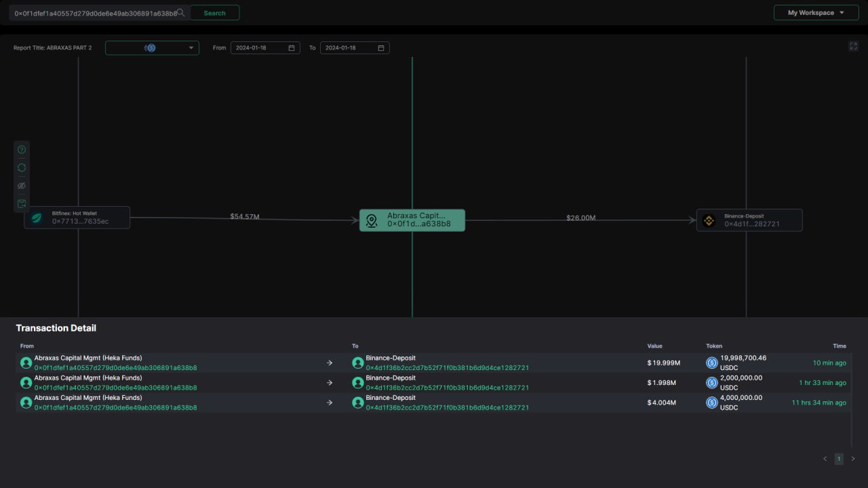The image size is (868, 488).
Task: Click the location pin icon on the Abraxas node
Action: pyautogui.click(x=371, y=220)
